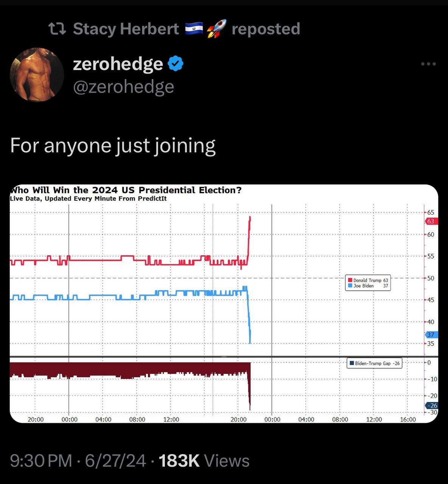Click the 183K Views count
The width and height of the screenshot is (448, 484).
coord(204,461)
